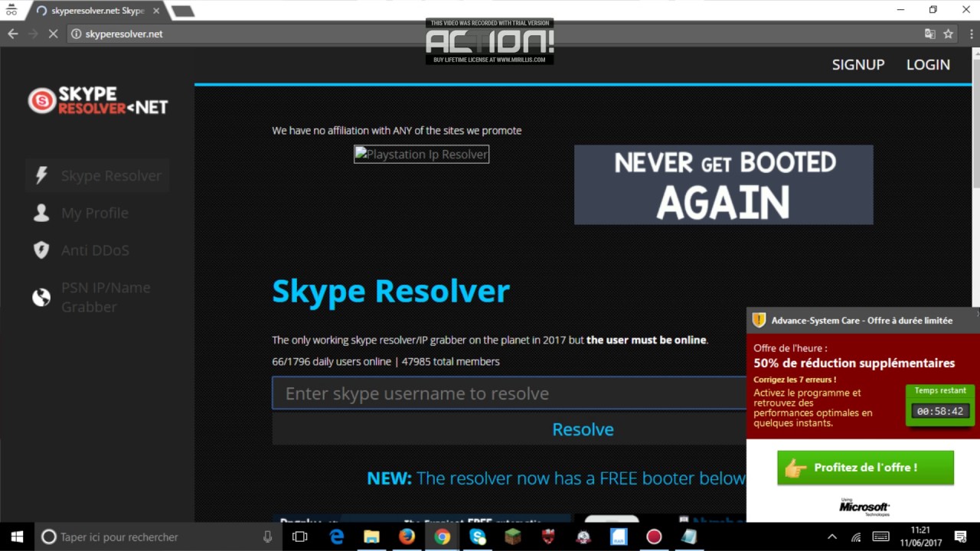
Task: Click the My Profile person icon
Action: [x=41, y=213]
